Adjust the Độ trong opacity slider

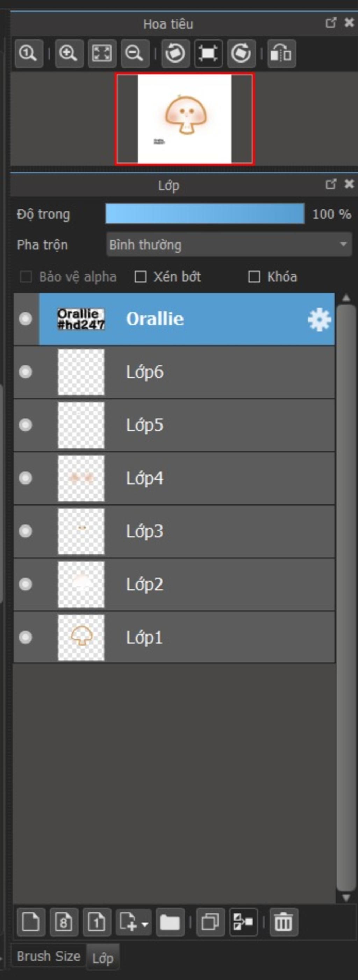(x=205, y=214)
